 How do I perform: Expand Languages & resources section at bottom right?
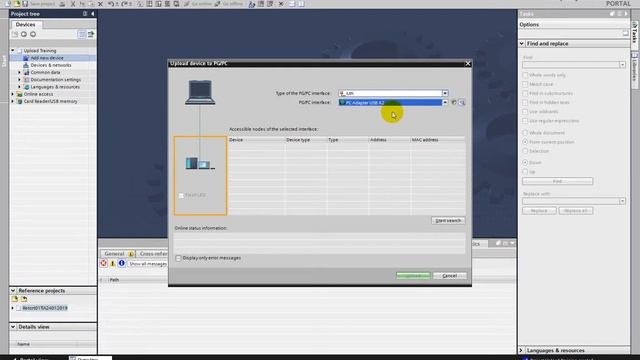click(x=522, y=351)
